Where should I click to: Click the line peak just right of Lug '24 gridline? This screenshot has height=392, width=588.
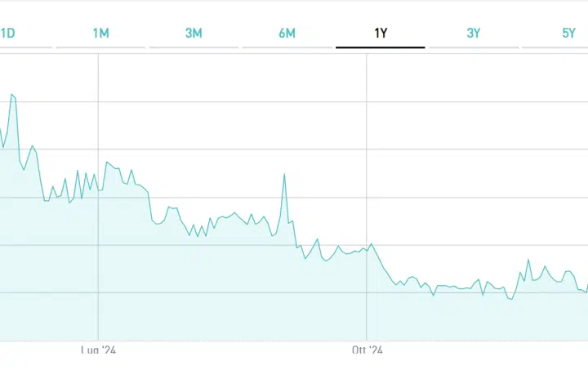[107, 162]
